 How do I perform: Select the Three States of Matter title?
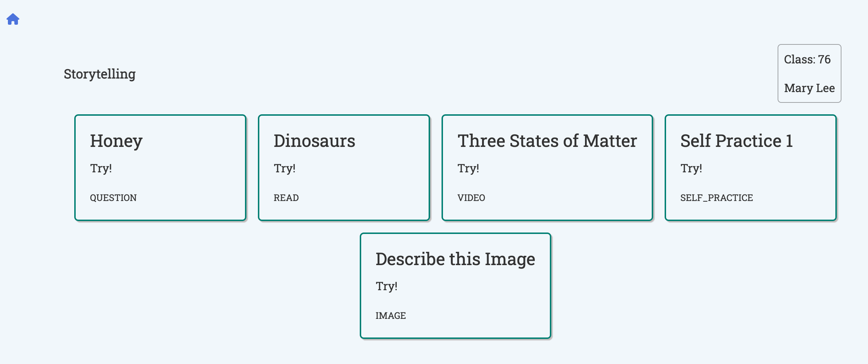[547, 141]
